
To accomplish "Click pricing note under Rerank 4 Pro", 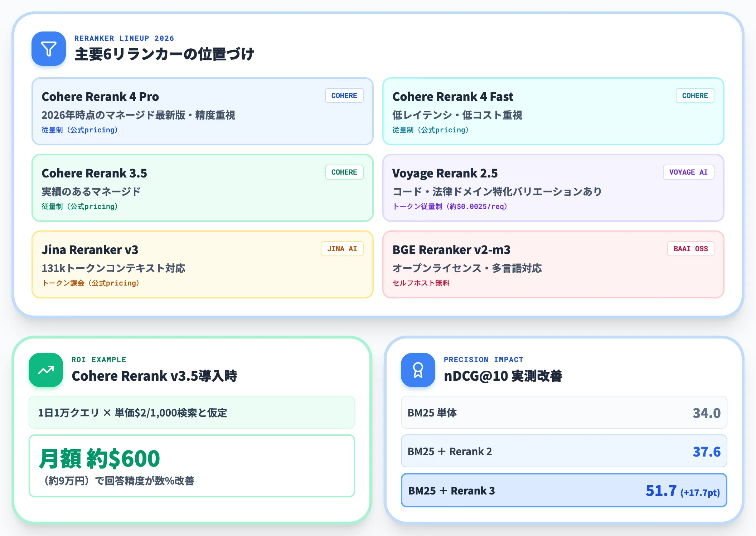I will 80,130.
